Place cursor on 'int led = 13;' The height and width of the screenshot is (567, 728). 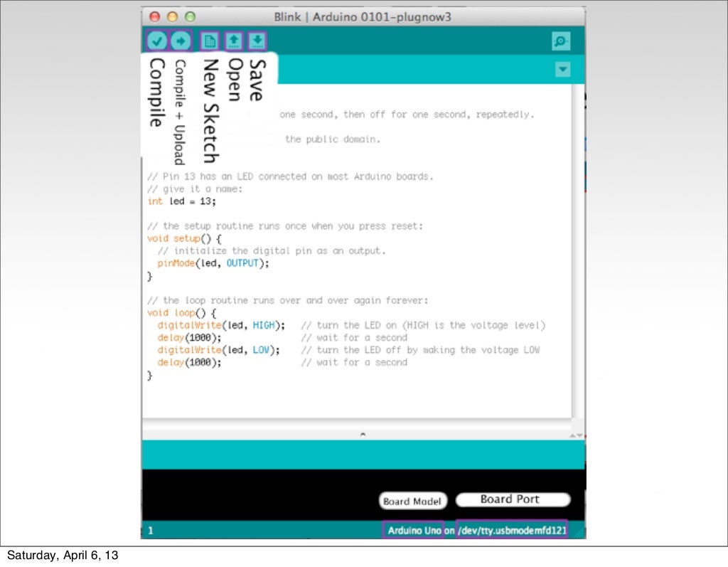point(181,201)
